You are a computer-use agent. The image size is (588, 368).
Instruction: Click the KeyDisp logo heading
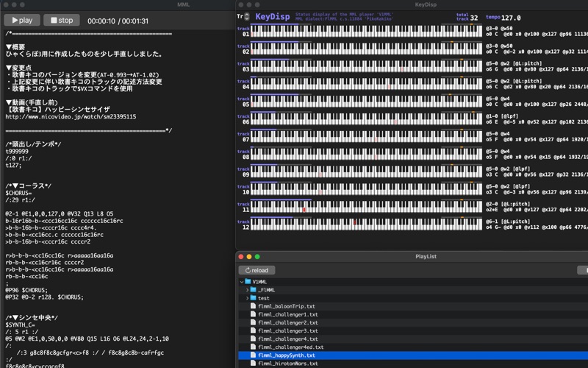point(273,16)
